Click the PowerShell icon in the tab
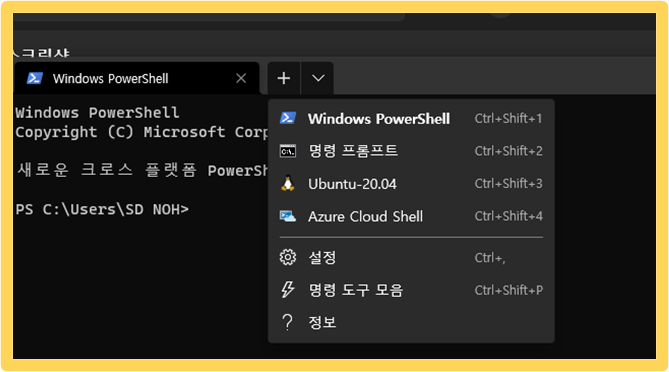Viewport: 669px width, 372px height. click(35, 78)
